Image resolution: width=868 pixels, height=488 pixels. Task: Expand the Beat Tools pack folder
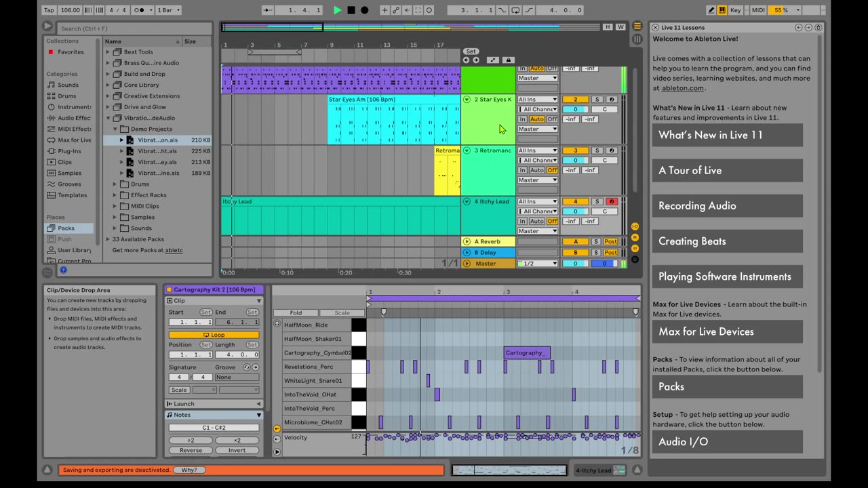click(108, 52)
